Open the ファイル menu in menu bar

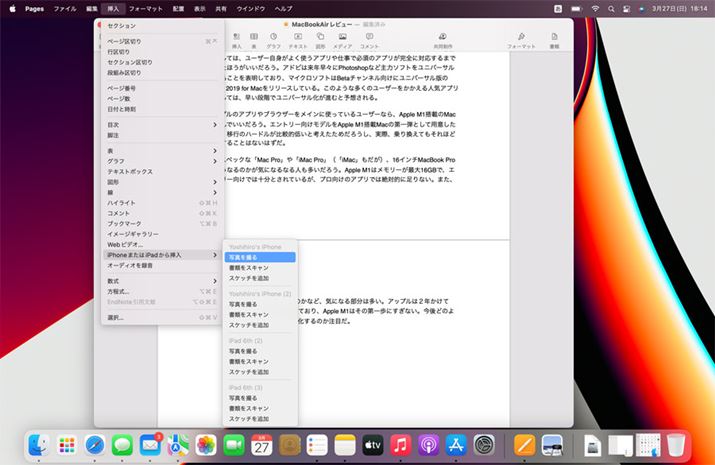tap(65, 9)
